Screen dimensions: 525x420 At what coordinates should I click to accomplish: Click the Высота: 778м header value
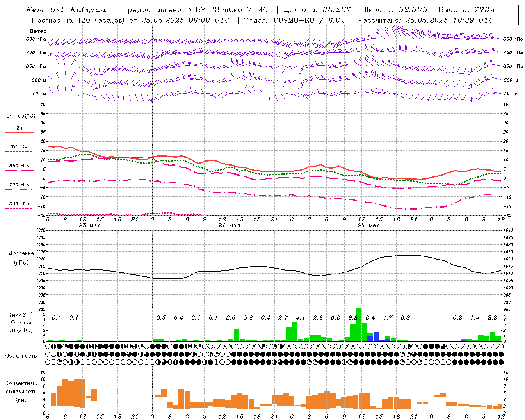point(466,10)
